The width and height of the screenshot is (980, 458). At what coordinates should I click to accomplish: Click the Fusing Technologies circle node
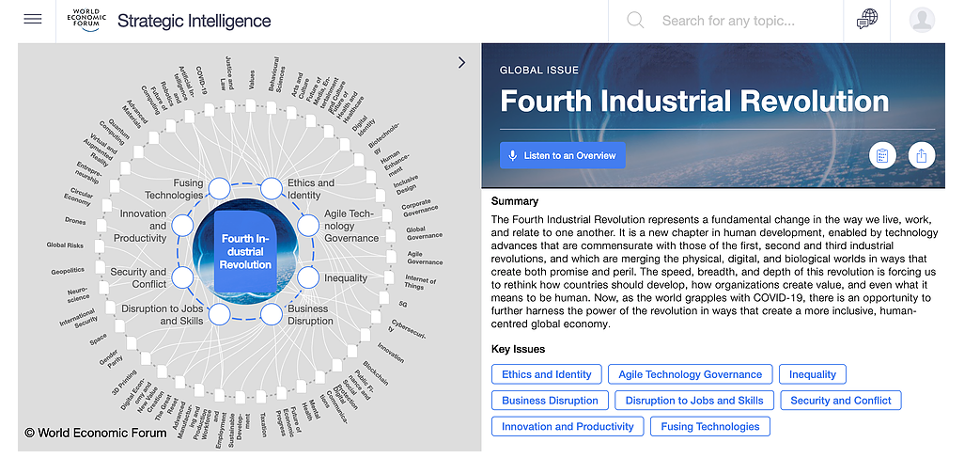219,188
